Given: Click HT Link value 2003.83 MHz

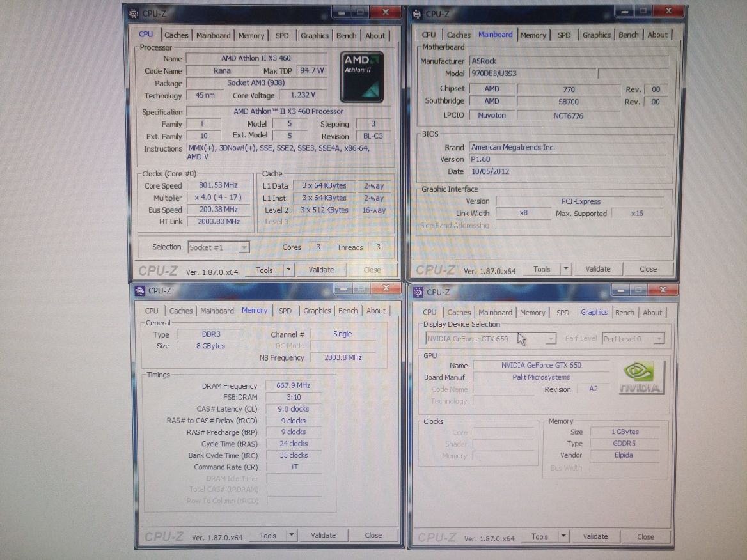Looking at the screenshot, I should pyautogui.click(x=219, y=221).
